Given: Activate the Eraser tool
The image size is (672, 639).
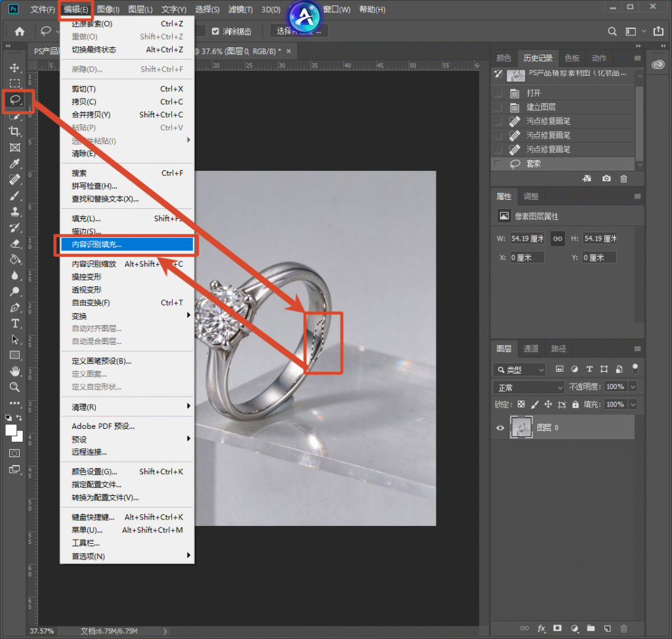Looking at the screenshot, I should (x=14, y=244).
